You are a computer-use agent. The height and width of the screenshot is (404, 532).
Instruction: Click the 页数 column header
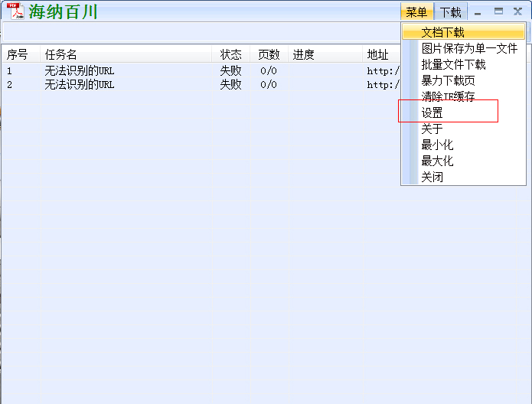268,54
